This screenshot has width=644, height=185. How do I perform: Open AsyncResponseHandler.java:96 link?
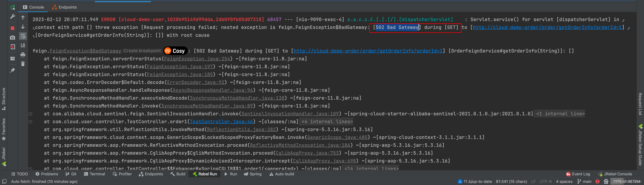coord(213,90)
